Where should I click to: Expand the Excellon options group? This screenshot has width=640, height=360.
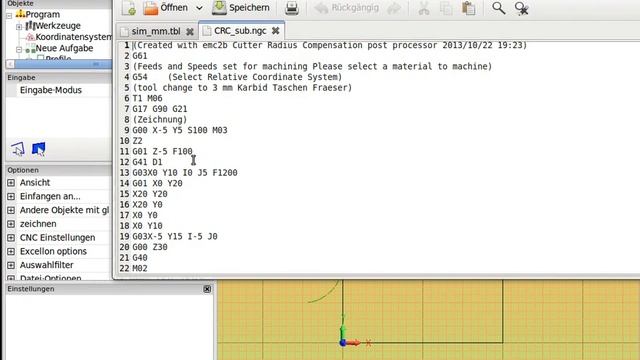[11, 251]
